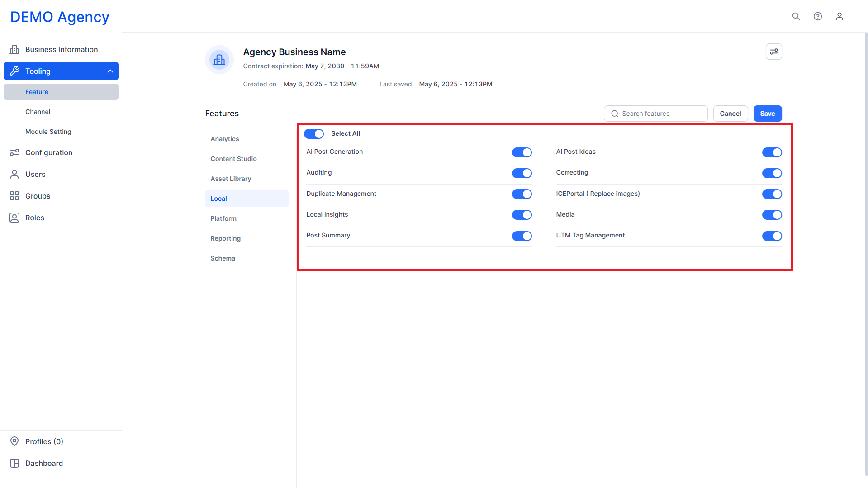This screenshot has width=868, height=488.
Task: Open the help question mark icon
Action: [818, 16]
